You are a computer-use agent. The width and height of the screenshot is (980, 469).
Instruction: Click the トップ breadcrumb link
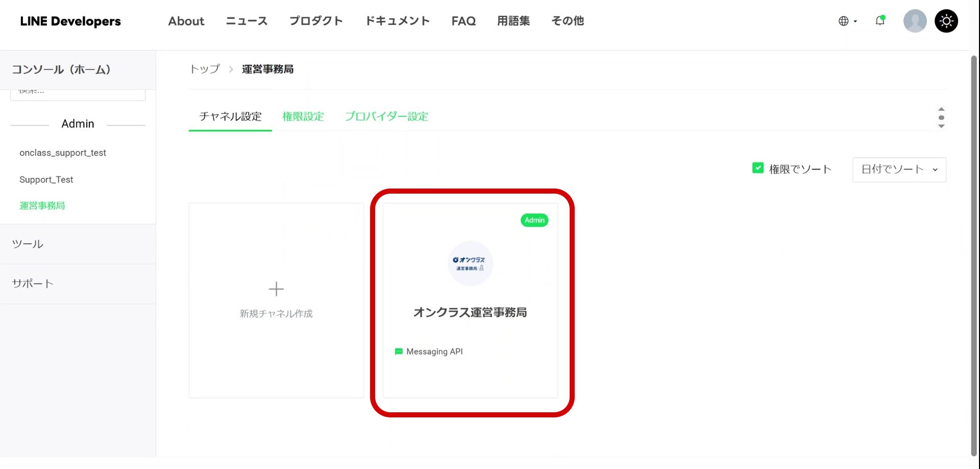coord(205,69)
